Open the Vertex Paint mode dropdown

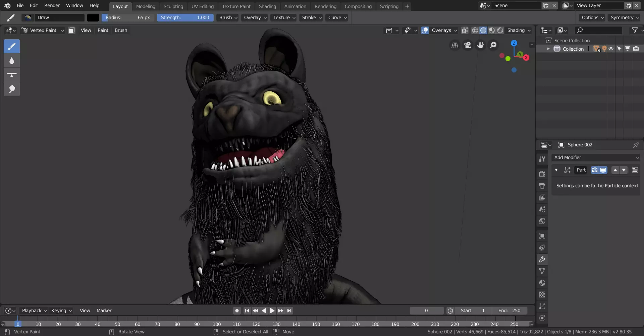pos(43,30)
